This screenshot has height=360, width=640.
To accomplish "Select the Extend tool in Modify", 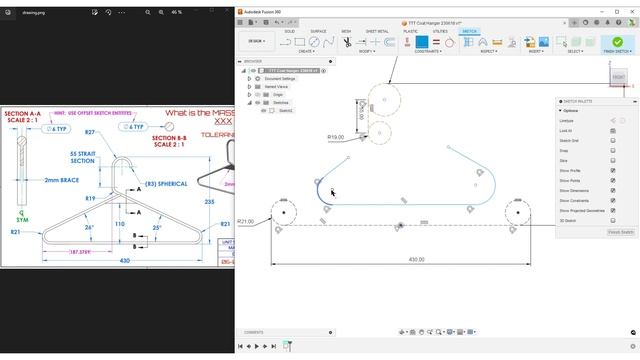I will click(361, 42).
